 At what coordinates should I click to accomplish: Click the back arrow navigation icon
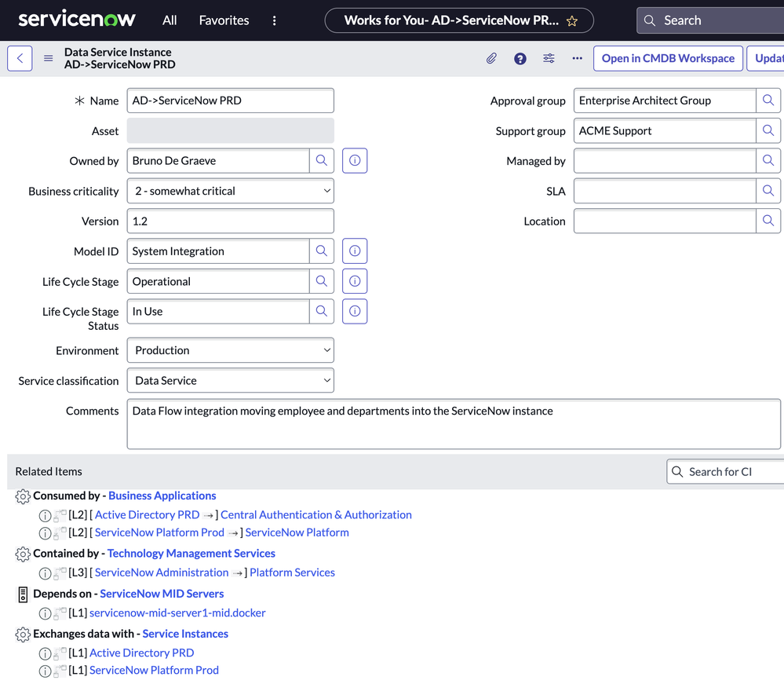click(x=19, y=57)
